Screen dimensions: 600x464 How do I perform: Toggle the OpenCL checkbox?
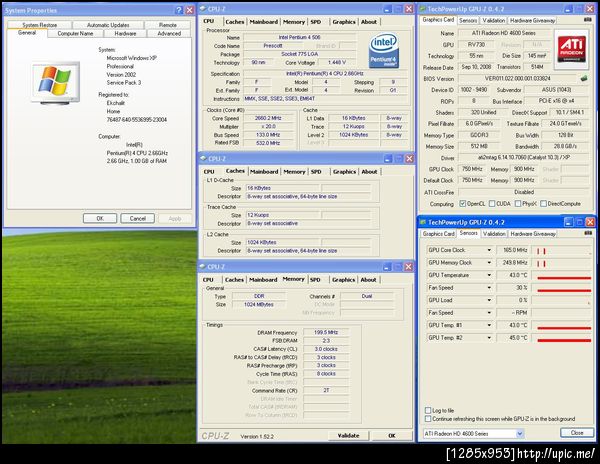[463, 204]
